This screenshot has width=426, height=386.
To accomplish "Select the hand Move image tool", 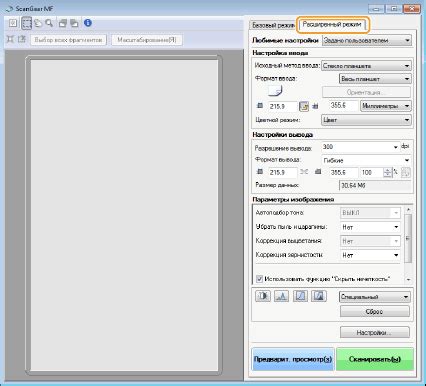I will pyautogui.click(x=38, y=23).
